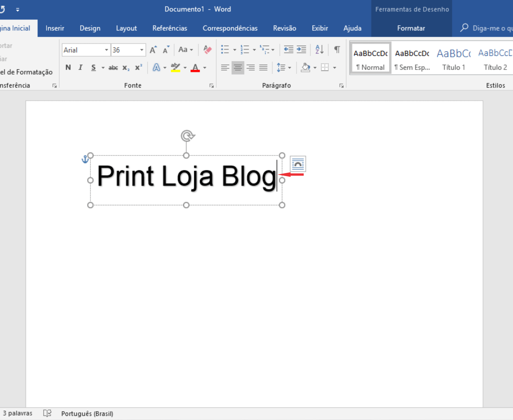Open the Inserir tab
This screenshot has width=513, height=420.
click(55, 28)
